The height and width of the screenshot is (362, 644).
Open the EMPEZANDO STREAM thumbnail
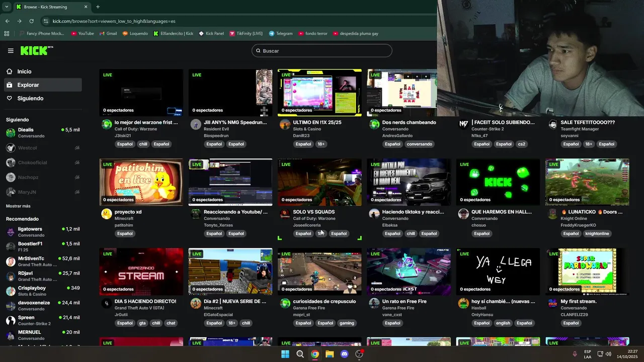point(141,271)
